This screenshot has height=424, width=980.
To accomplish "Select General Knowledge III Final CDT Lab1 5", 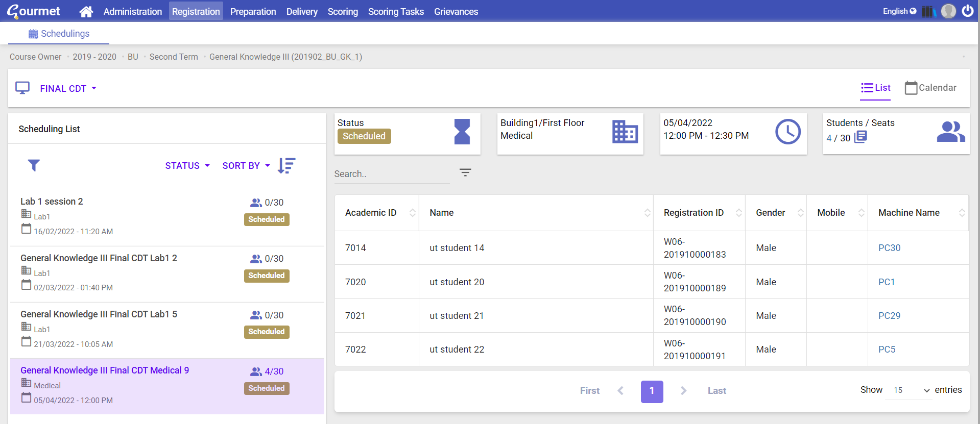I will (x=167, y=330).
